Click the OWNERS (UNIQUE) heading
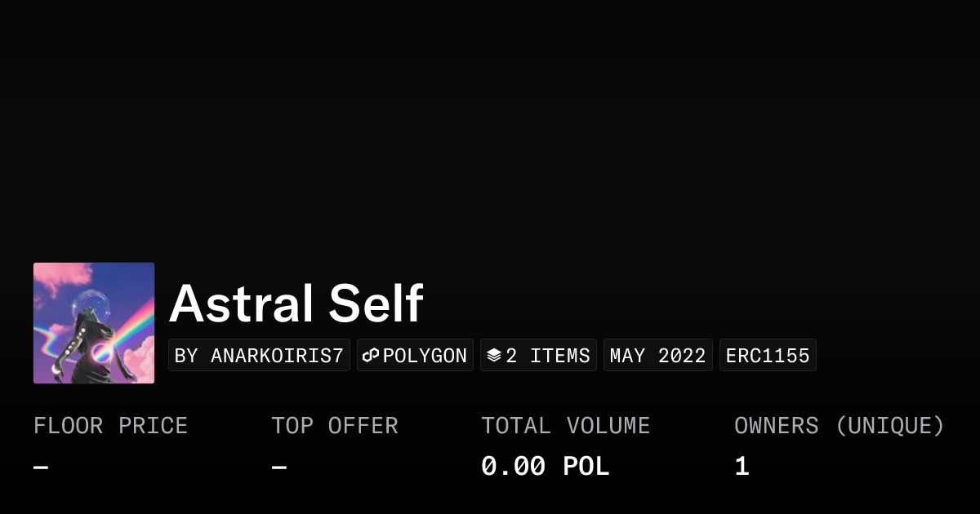The width and height of the screenshot is (980, 514). point(839,426)
